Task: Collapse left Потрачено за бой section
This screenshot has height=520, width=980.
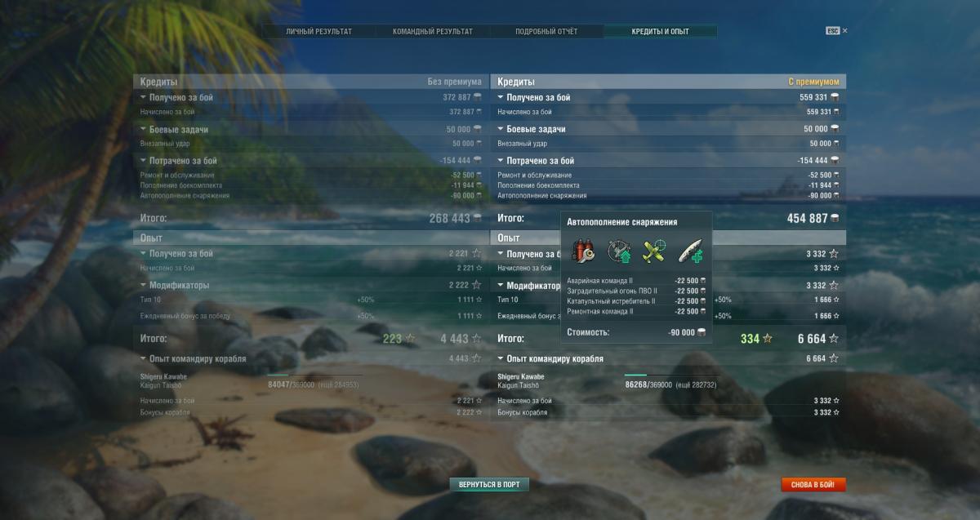Action: [144, 161]
